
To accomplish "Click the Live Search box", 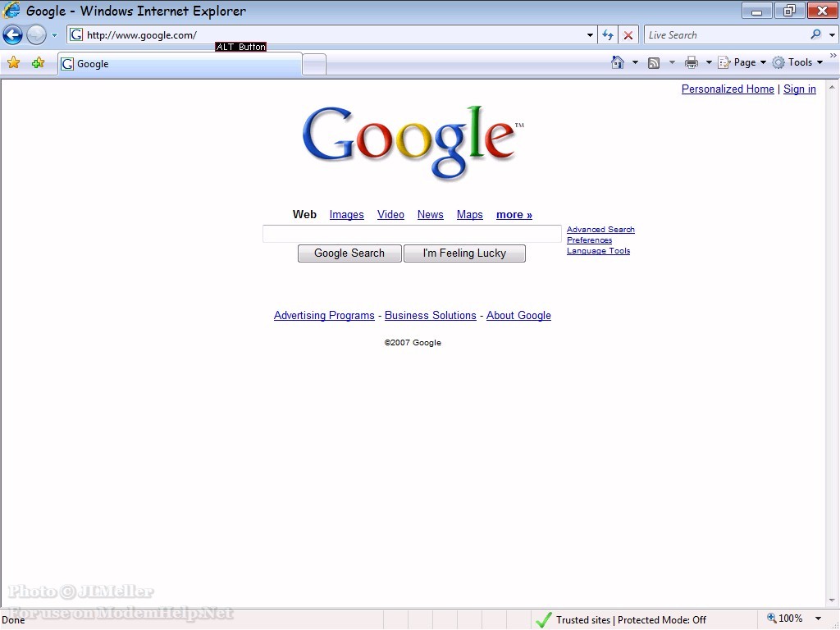I will [x=726, y=35].
